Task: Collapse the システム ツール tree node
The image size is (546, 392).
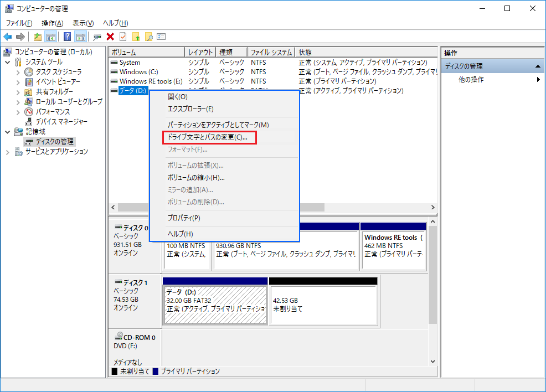Action: click(x=8, y=62)
